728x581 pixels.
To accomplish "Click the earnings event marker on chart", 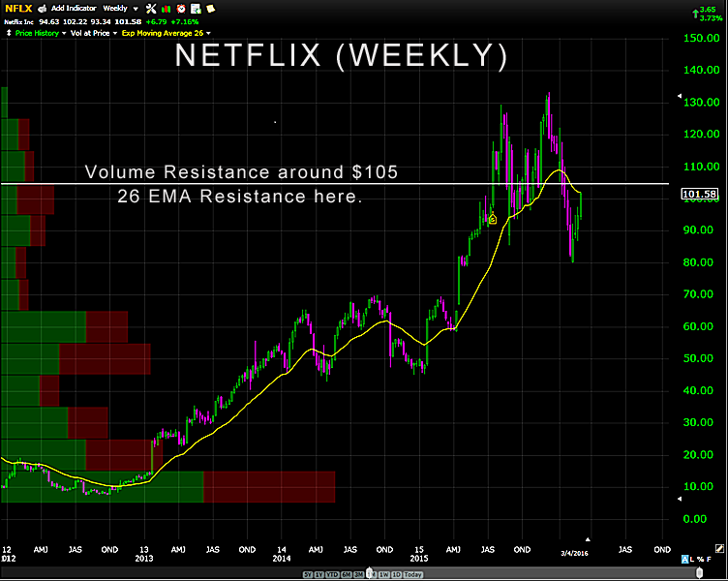I will 492,220.
